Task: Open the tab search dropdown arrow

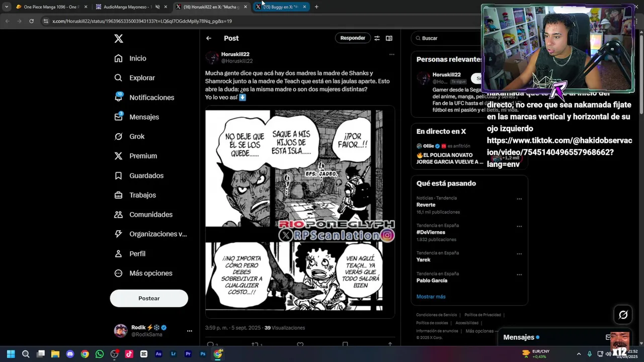Action: 6,7
